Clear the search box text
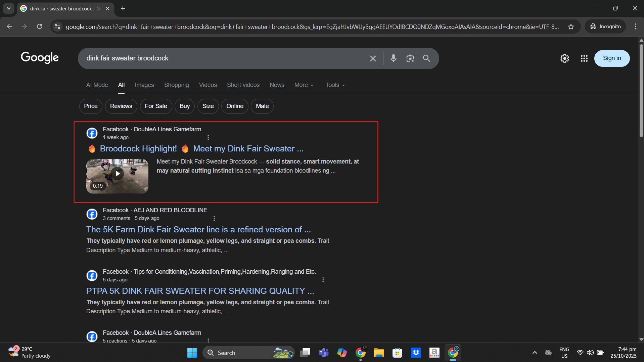 click(373, 58)
